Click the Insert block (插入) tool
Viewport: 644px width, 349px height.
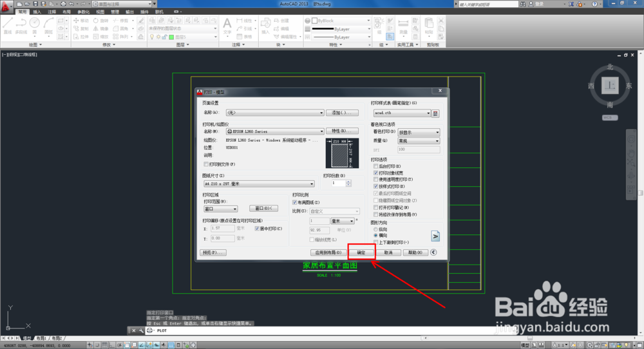266,26
